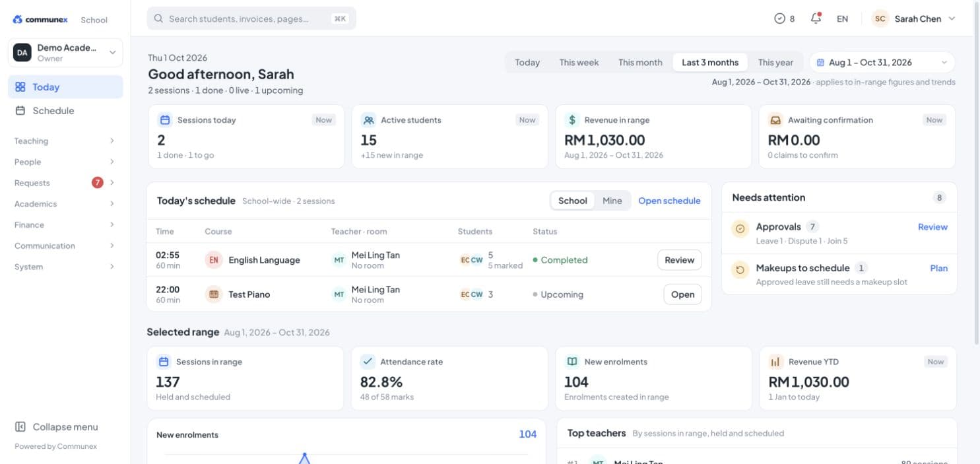
Task: Click the Revenue YTD bar chart icon
Action: pyautogui.click(x=776, y=362)
